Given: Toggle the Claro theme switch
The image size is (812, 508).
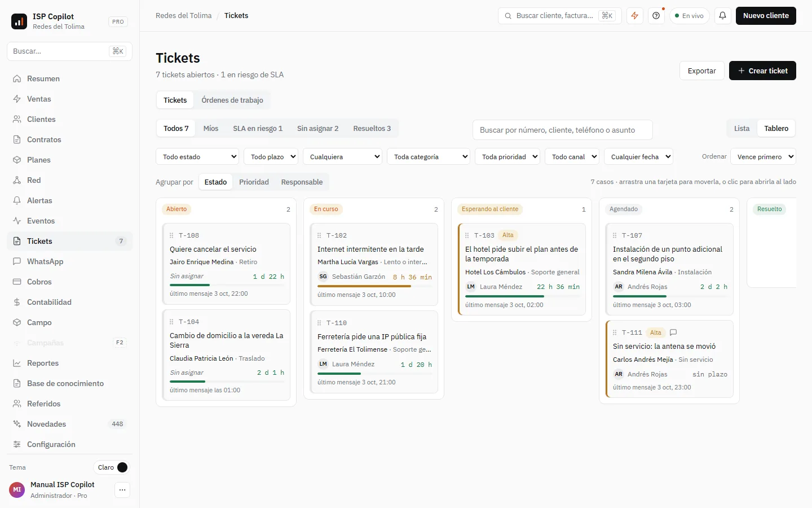Looking at the screenshot, I should (x=112, y=467).
